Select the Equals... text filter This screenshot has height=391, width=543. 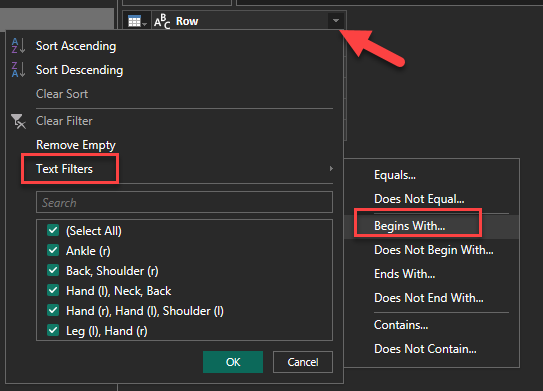395,175
